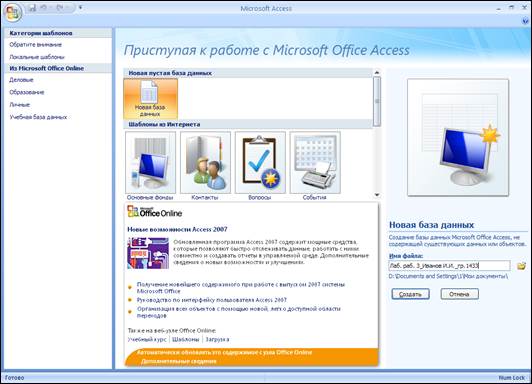This screenshot has width=532, height=384.
Task: Open link Руководство по интерфейсу пользователя Access 2007
Action: click(212, 300)
